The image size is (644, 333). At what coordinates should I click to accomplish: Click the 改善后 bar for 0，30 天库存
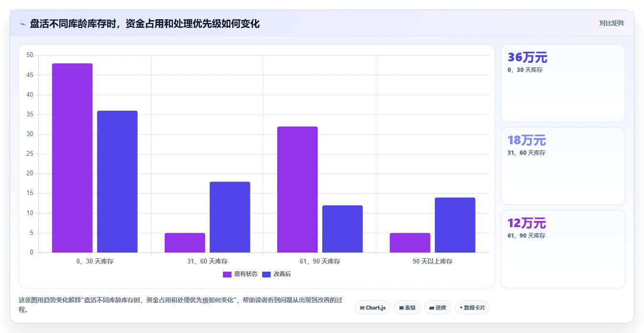pos(117,182)
